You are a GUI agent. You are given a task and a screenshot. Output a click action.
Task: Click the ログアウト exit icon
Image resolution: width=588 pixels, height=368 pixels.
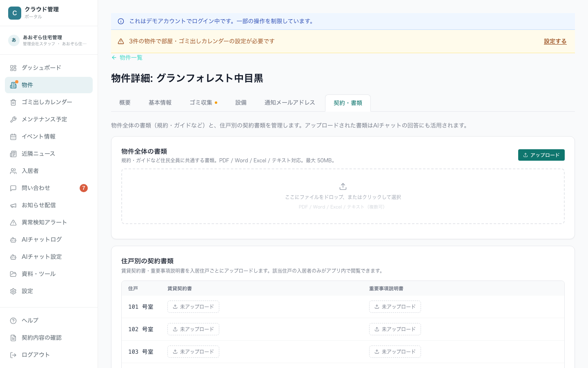pyautogui.click(x=13, y=355)
